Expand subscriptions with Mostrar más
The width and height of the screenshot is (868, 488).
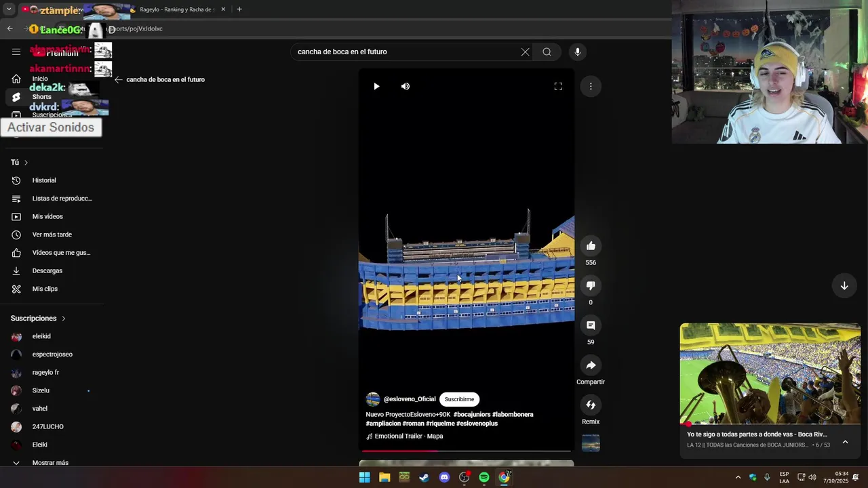click(x=52, y=462)
